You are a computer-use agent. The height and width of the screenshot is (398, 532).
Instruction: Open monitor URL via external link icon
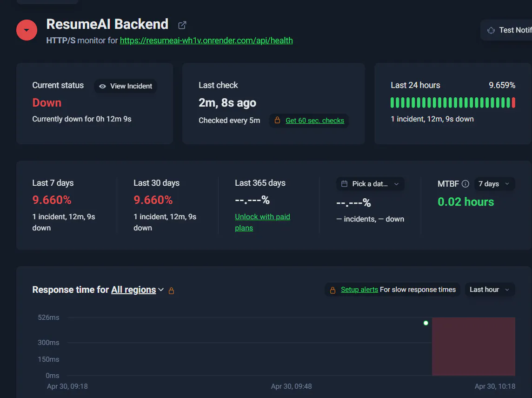pyautogui.click(x=182, y=25)
